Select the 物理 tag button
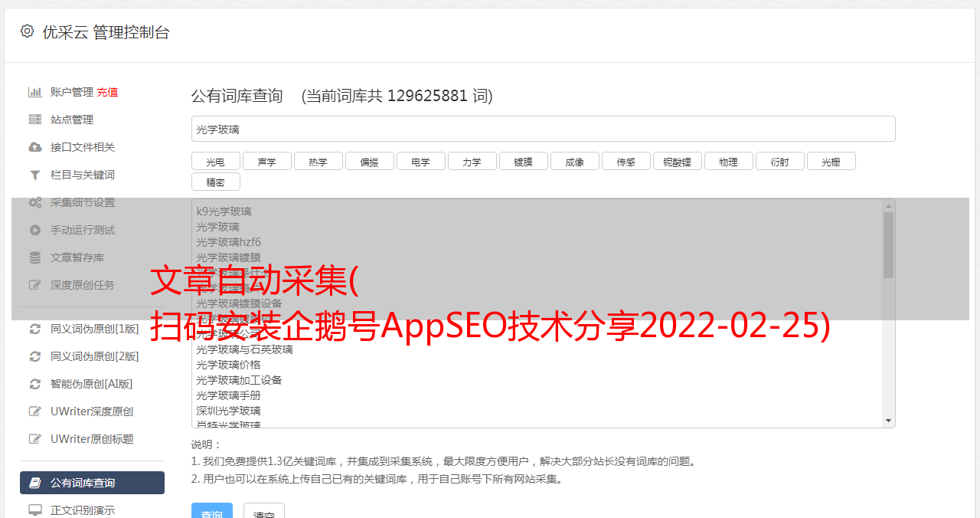 728,162
